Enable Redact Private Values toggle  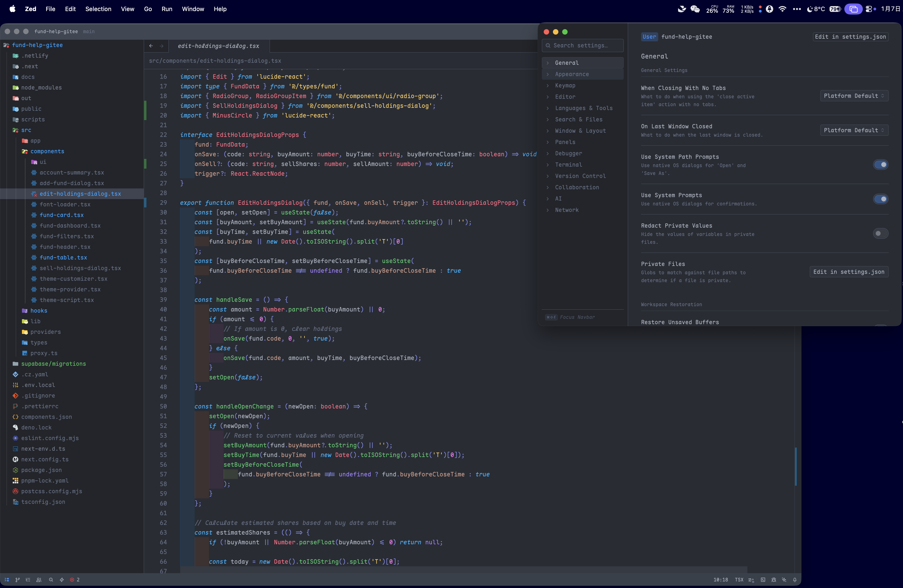click(881, 233)
